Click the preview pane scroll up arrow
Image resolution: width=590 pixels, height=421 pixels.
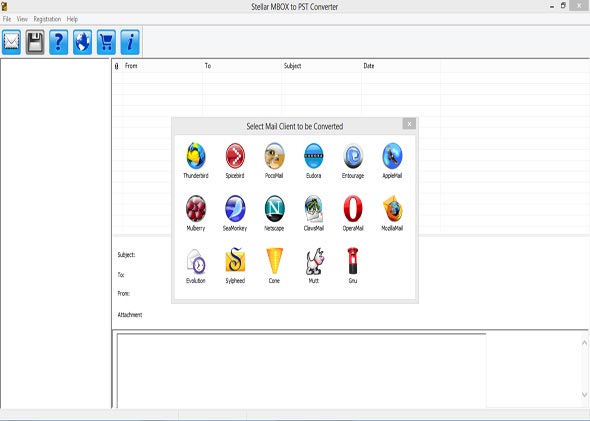[x=584, y=343]
